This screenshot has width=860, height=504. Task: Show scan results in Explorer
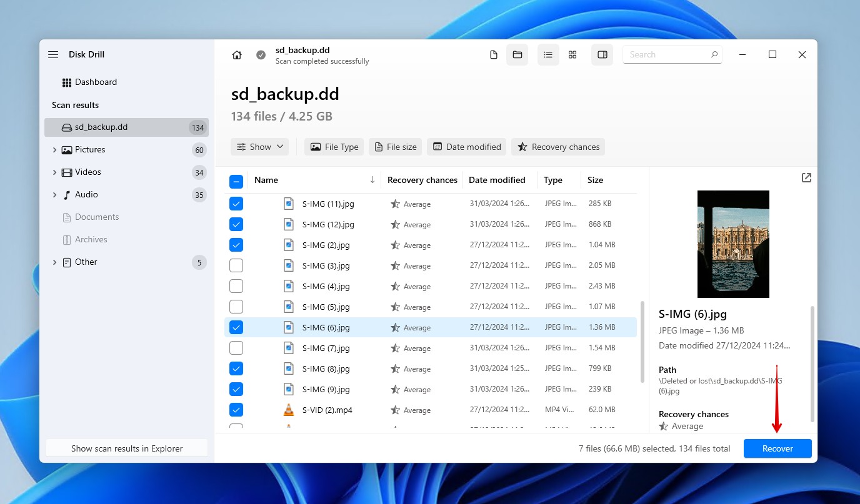(126, 448)
